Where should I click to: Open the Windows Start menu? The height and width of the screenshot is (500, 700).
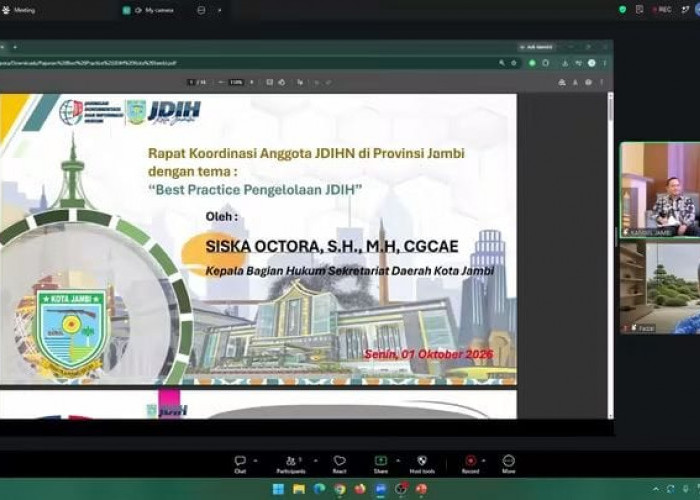[x=278, y=489]
